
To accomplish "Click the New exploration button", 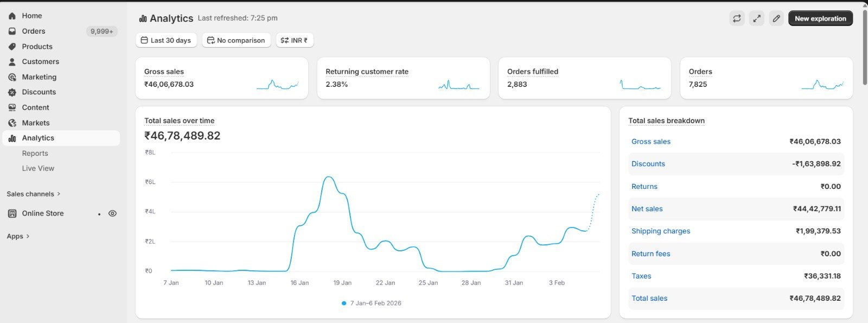I will tap(820, 18).
